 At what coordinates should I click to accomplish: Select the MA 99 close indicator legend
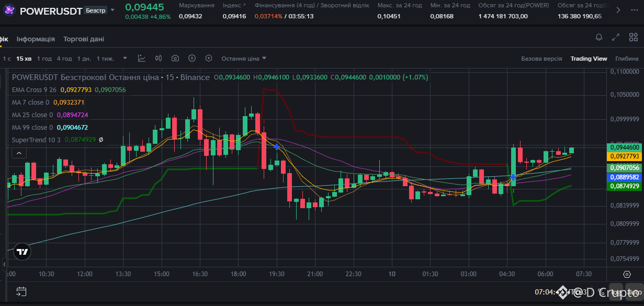pyautogui.click(x=32, y=127)
